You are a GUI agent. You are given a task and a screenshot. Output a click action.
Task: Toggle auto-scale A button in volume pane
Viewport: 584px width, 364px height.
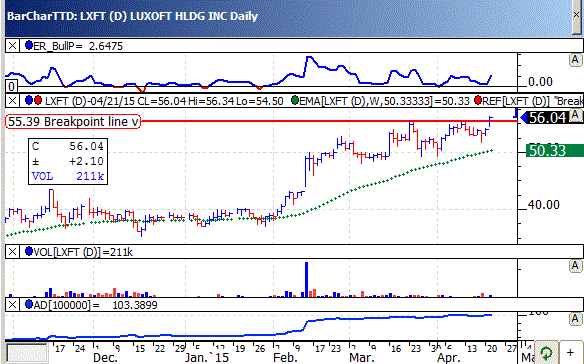click(x=575, y=266)
